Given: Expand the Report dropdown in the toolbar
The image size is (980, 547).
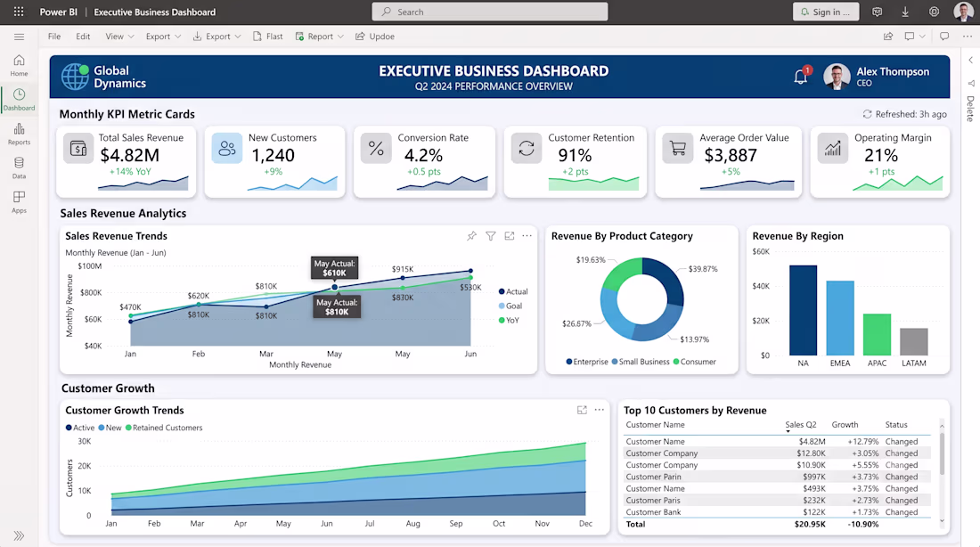Looking at the screenshot, I should [319, 37].
